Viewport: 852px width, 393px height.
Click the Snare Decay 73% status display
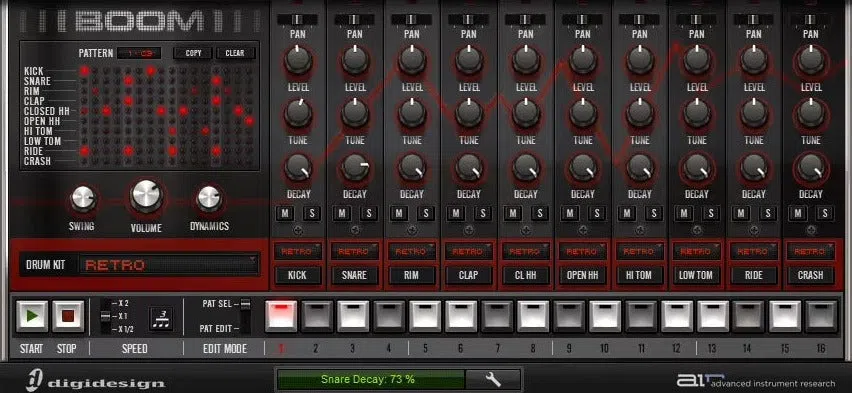(371, 379)
